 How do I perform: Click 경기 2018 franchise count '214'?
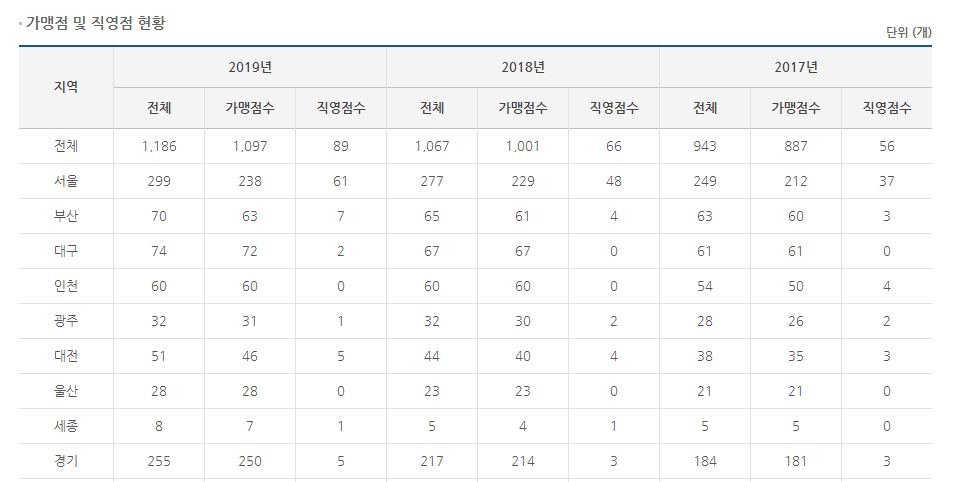[x=523, y=461]
